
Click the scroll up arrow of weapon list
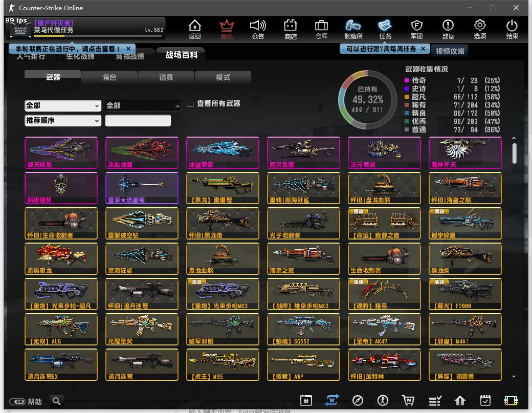tap(514, 138)
